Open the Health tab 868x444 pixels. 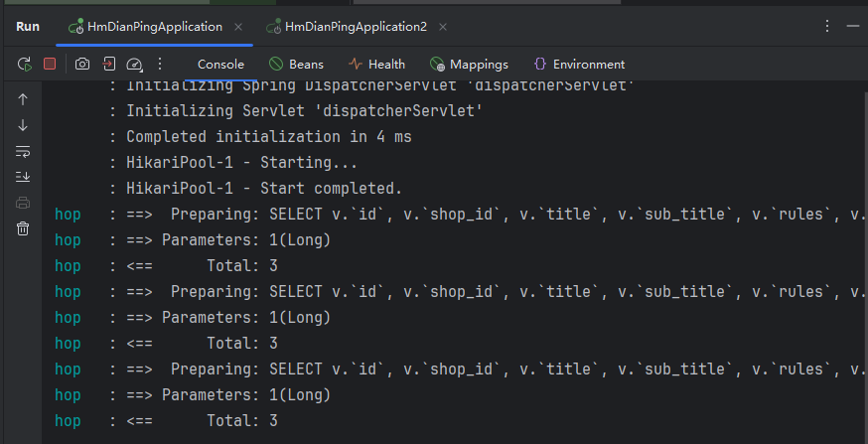click(376, 65)
